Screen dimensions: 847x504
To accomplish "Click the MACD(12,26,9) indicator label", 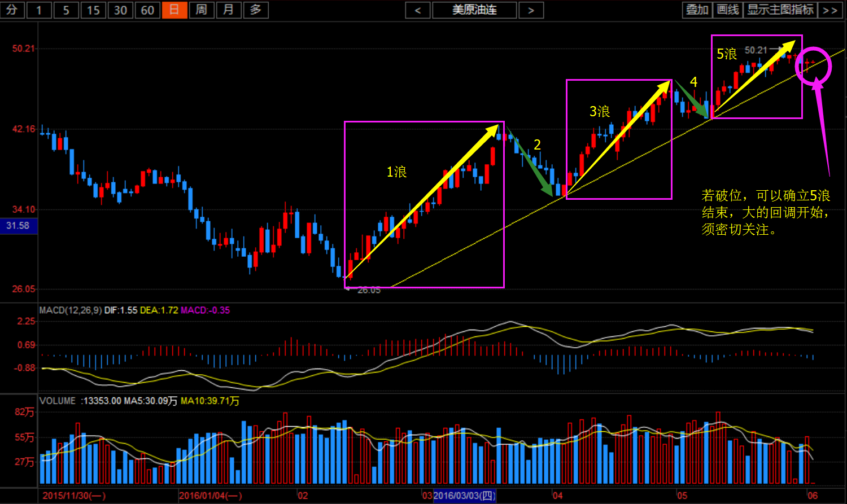I will pos(71,310).
